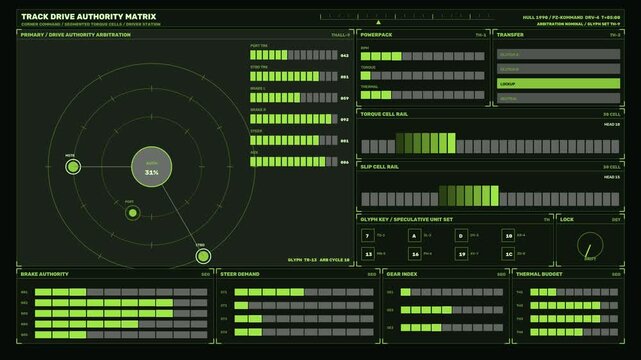Adjust the PORT TRK bar reading 042
The width and height of the screenshot is (641, 360).
[294, 55]
